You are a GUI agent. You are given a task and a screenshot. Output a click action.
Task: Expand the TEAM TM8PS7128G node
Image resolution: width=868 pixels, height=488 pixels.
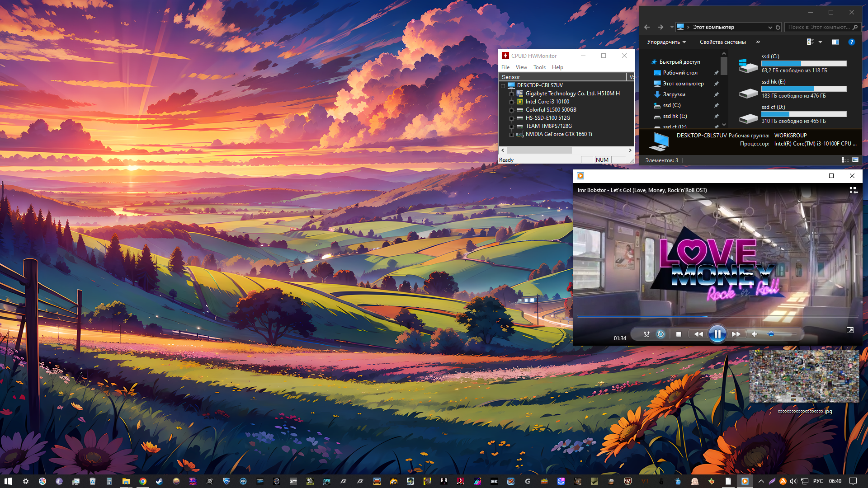[511, 127]
